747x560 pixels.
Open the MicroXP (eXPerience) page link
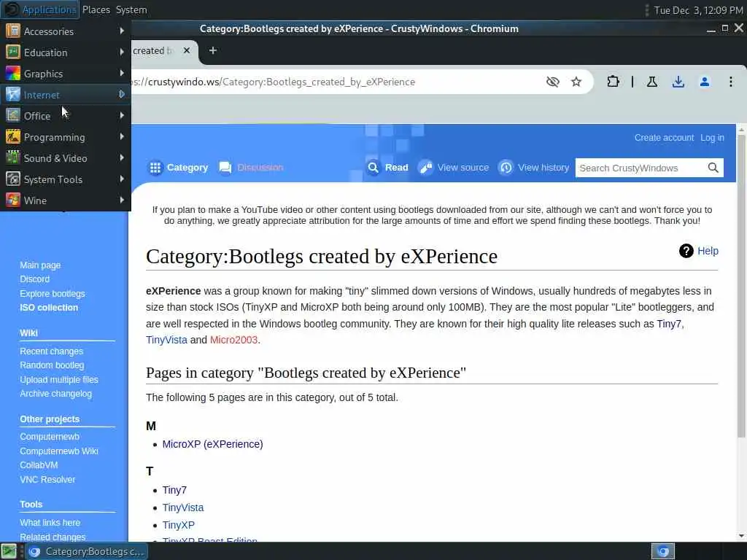click(x=212, y=444)
